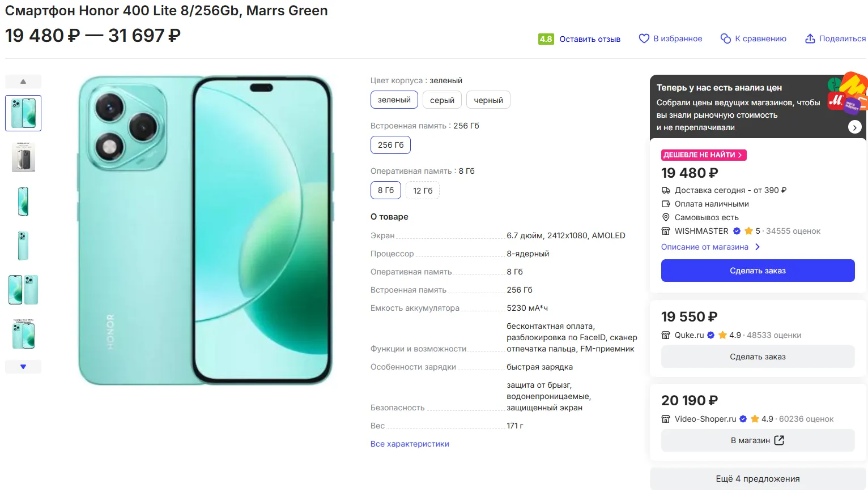Select the 256 Гб storage option

coord(390,145)
